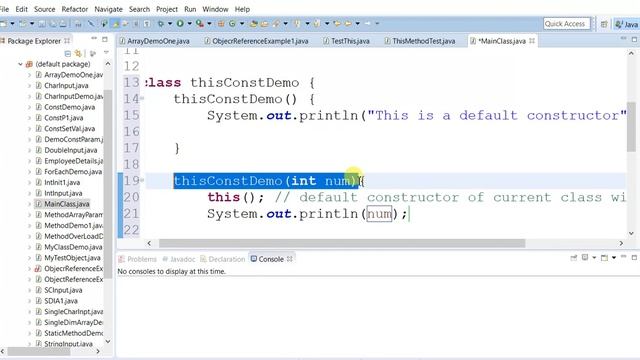Click the Package Explorer horizontal scrollbar thumb
This screenshot has width=640, height=360.
[x=39, y=351]
